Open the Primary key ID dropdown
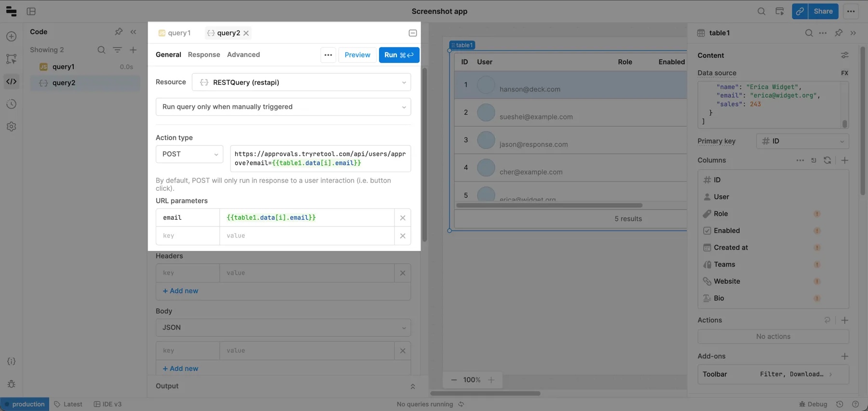The width and height of the screenshot is (868, 411). [802, 141]
